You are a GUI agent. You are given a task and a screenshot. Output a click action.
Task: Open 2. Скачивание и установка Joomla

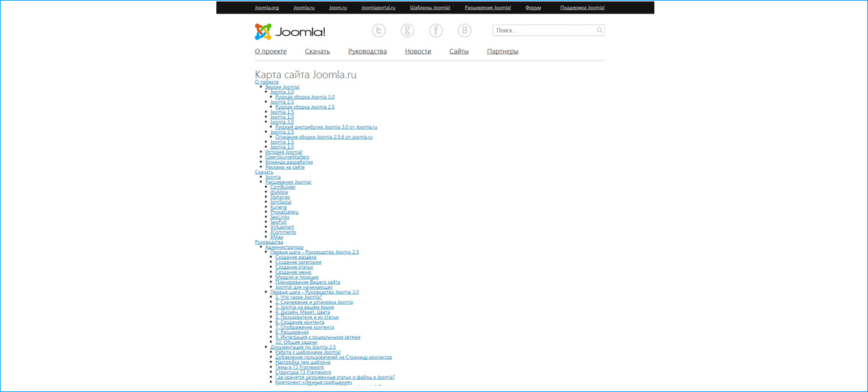coord(314,302)
